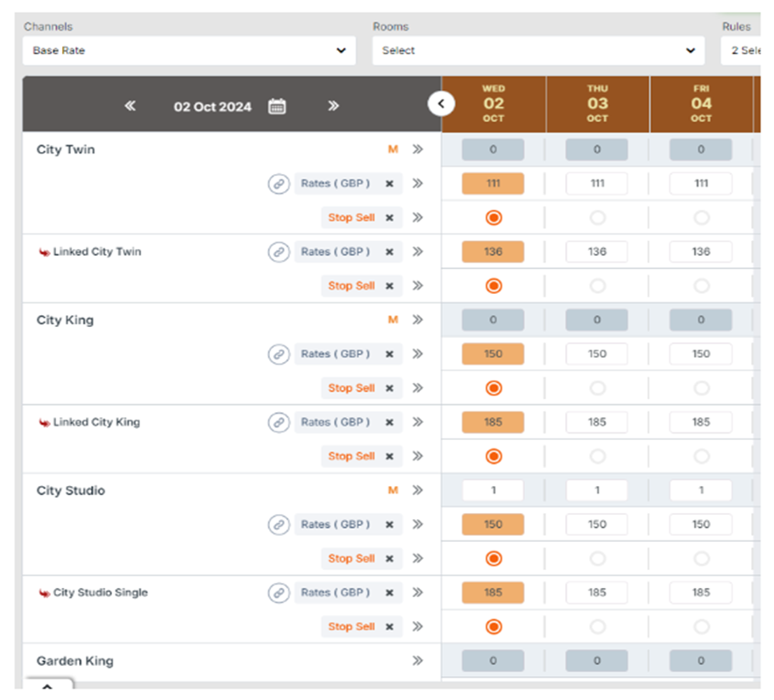This screenshot has height=700, width=774.
Task: Click the link icon for Linked City King rates
Action: pyautogui.click(x=279, y=422)
